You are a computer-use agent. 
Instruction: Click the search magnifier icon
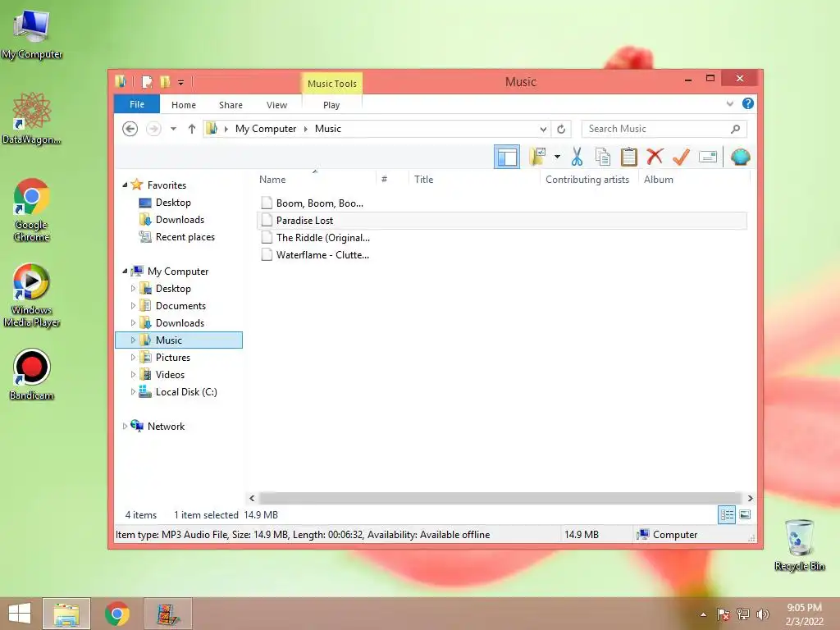[736, 129]
